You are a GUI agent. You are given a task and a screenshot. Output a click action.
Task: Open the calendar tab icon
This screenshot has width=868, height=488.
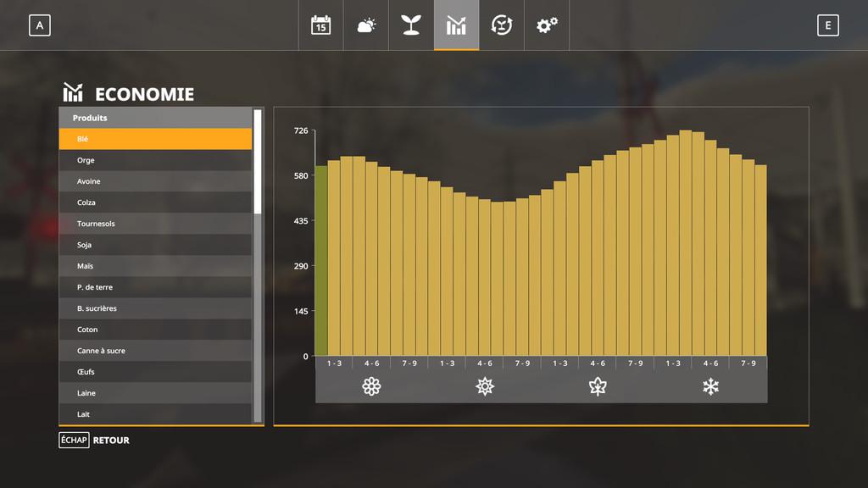320,25
